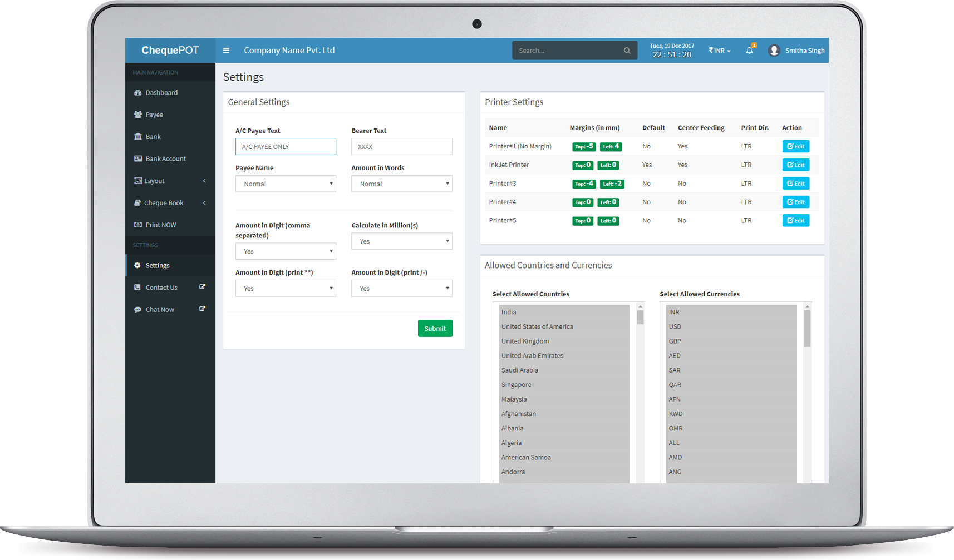954x560 pixels.
Task: Click the Contact Us phone icon
Action: [x=137, y=288]
